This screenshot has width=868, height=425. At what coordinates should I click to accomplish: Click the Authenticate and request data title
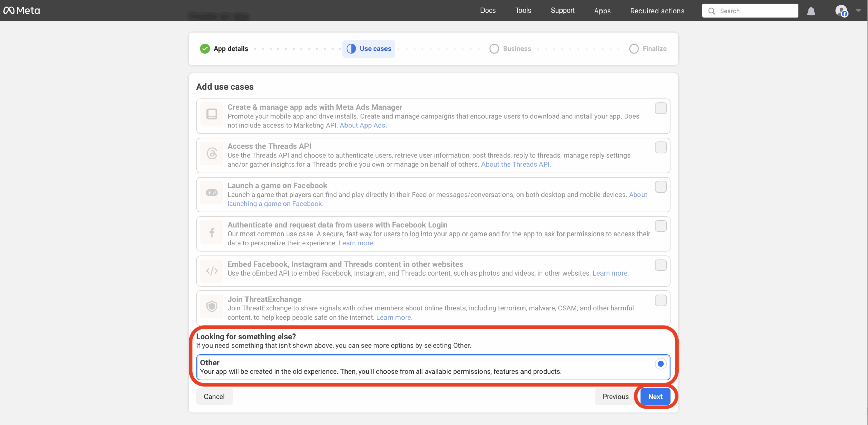tap(337, 225)
